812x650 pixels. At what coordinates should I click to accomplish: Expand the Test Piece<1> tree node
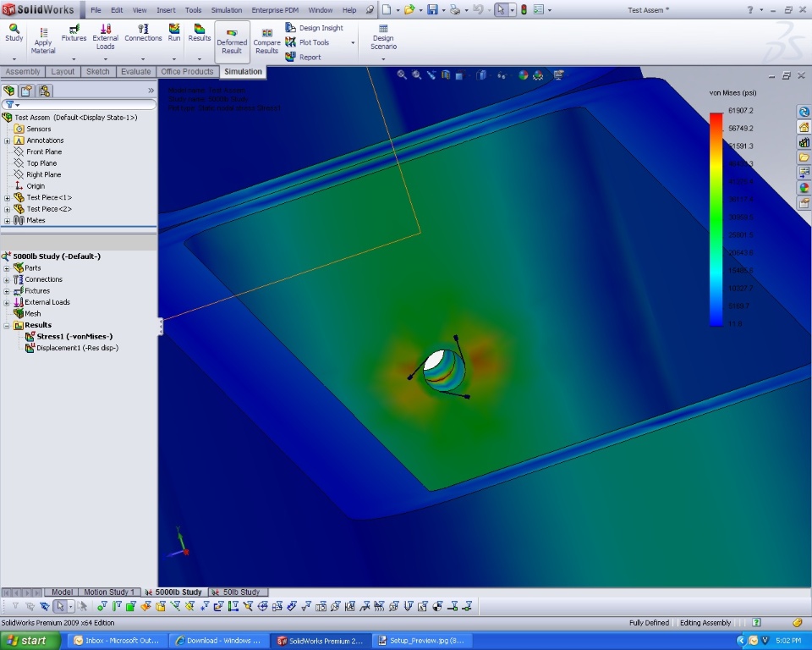click(8, 197)
